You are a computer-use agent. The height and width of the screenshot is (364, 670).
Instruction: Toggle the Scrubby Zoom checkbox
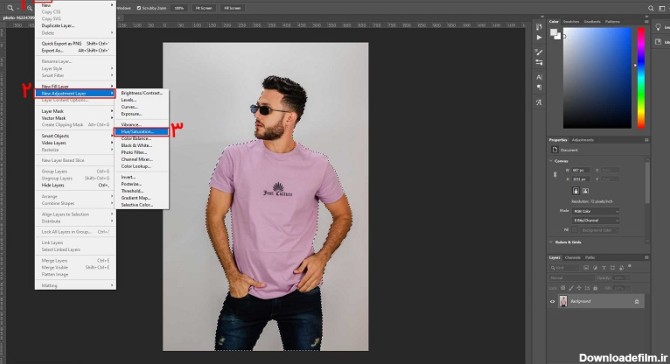(x=138, y=8)
